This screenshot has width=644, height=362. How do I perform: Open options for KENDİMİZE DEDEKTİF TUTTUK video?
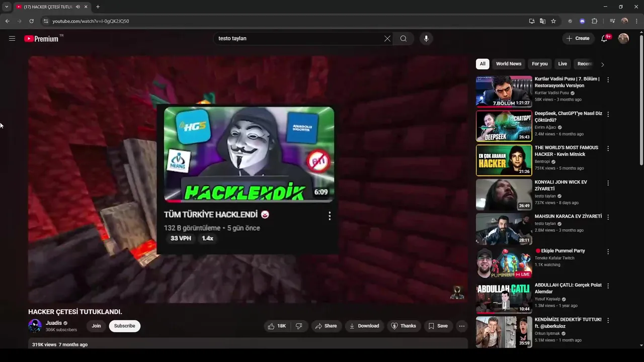click(608, 320)
